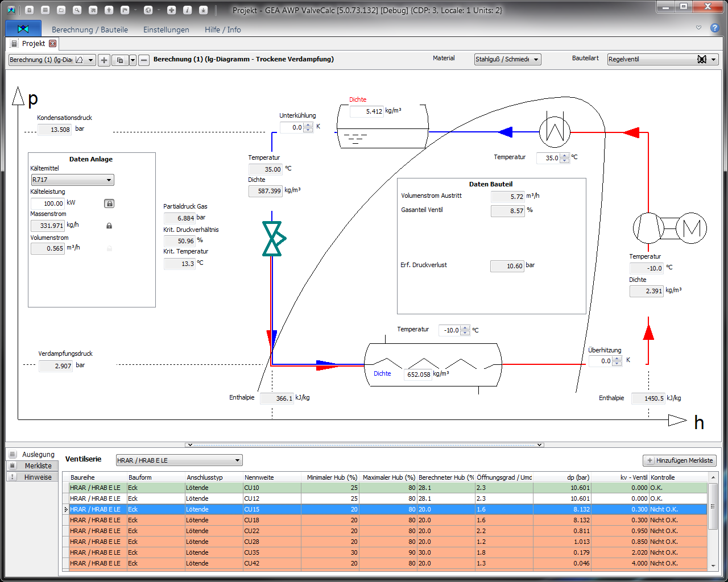Click the copy calculation button

tap(120, 60)
